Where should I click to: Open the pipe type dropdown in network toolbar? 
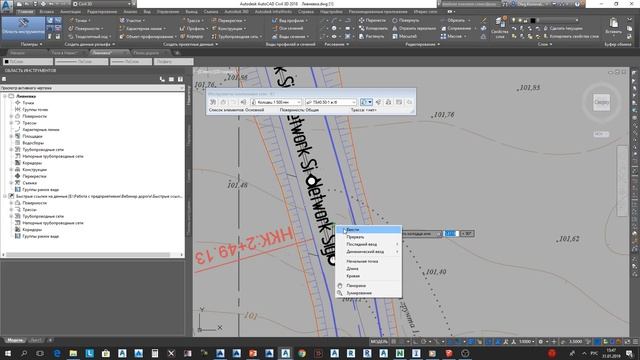pos(331,102)
